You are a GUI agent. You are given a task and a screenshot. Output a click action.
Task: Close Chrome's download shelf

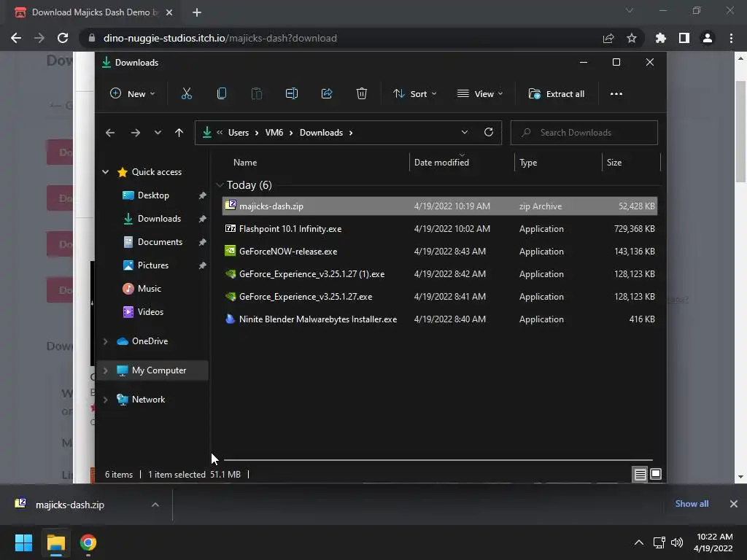tap(734, 504)
